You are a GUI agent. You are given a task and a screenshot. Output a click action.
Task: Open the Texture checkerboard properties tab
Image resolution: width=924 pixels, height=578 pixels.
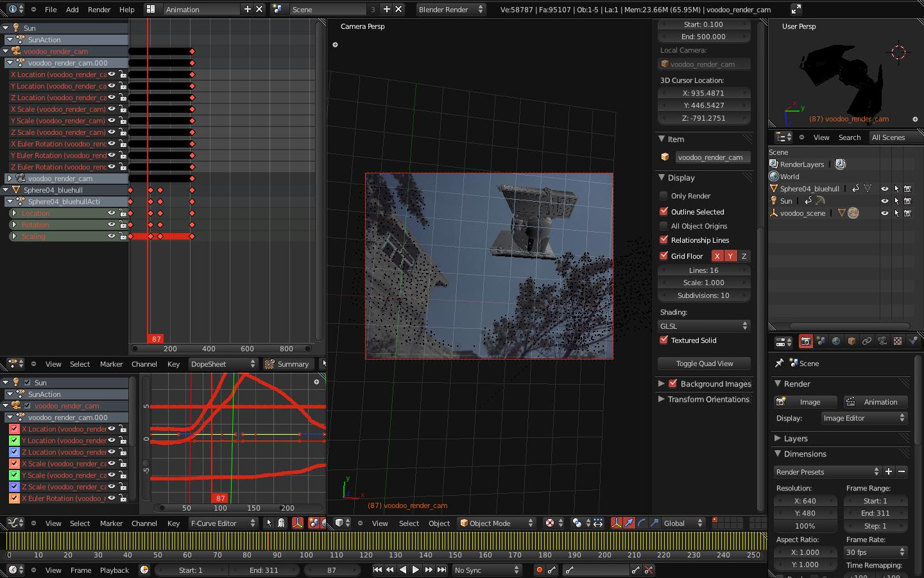pyautogui.click(x=898, y=342)
